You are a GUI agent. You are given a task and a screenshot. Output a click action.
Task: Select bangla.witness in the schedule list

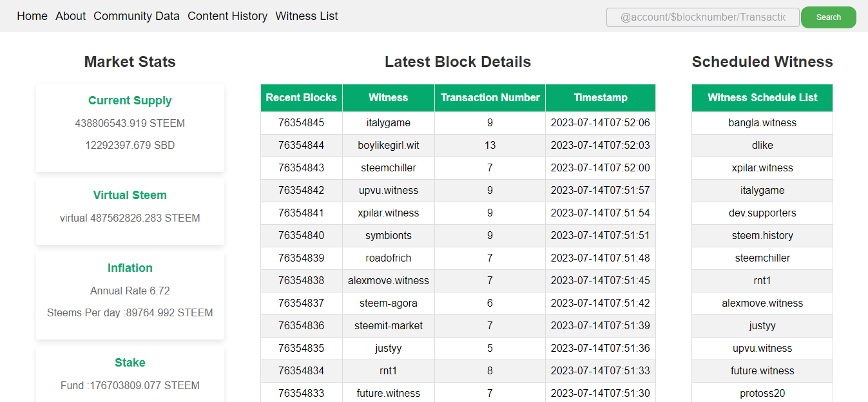click(762, 123)
